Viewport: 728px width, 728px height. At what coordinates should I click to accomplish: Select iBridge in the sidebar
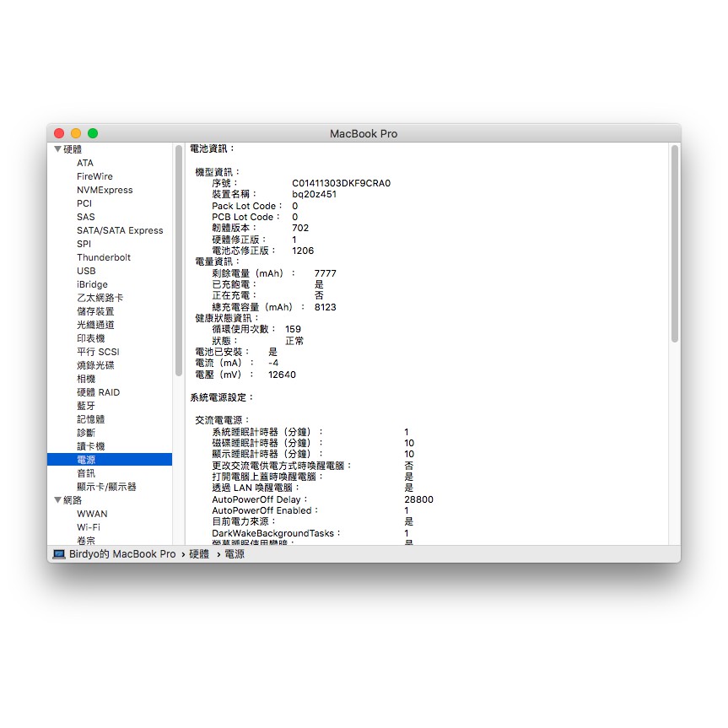(92, 284)
